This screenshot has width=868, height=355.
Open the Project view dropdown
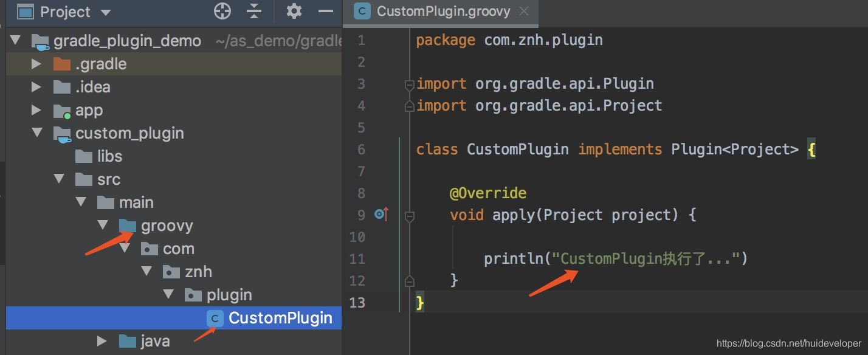[105, 12]
